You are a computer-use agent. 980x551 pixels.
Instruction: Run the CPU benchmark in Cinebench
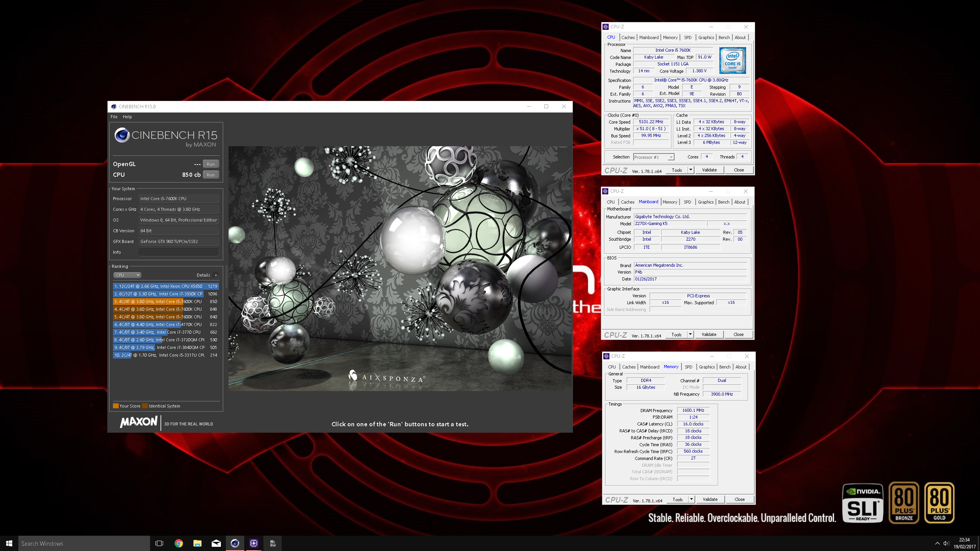coord(211,175)
